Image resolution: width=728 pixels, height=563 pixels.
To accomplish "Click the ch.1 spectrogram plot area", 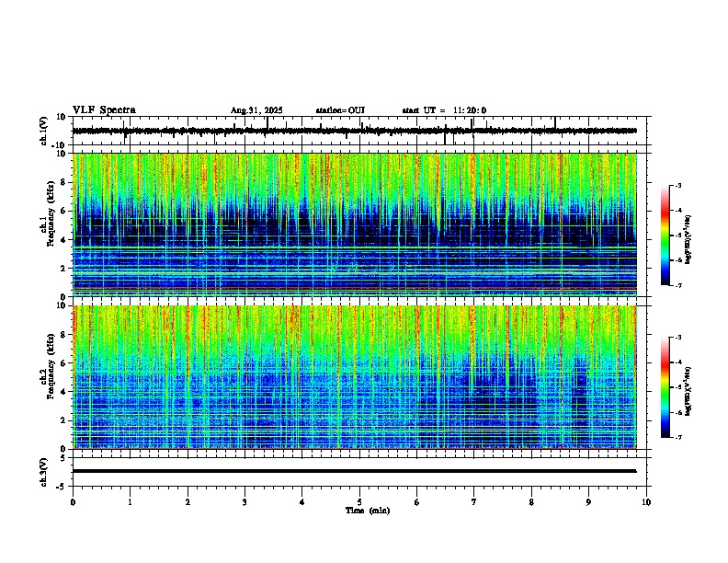I will (x=355, y=224).
